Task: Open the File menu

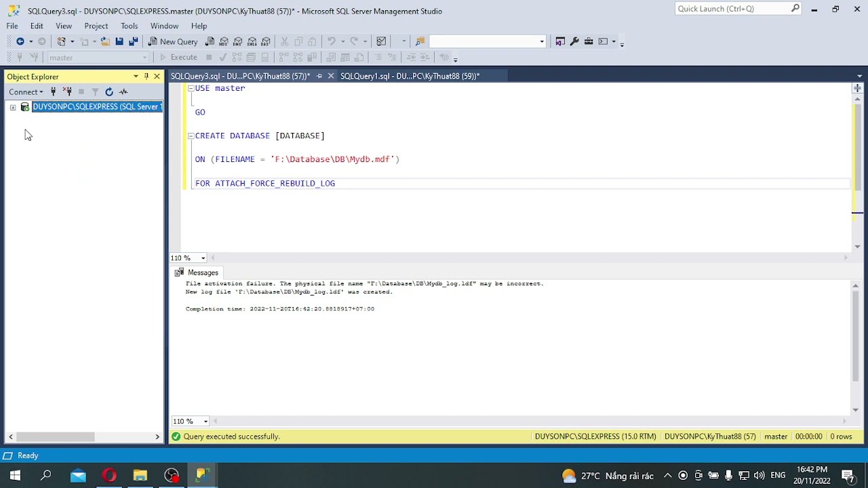Action: [x=12, y=26]
